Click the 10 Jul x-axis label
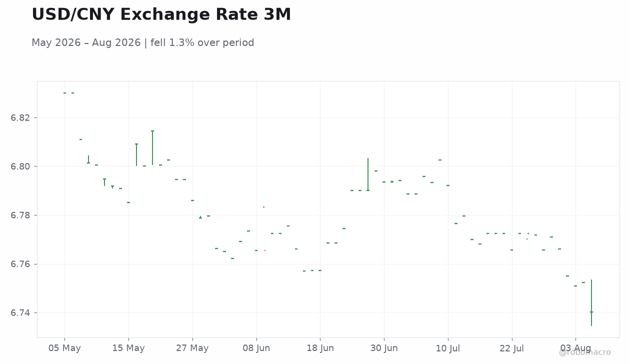 coord(448,348)
